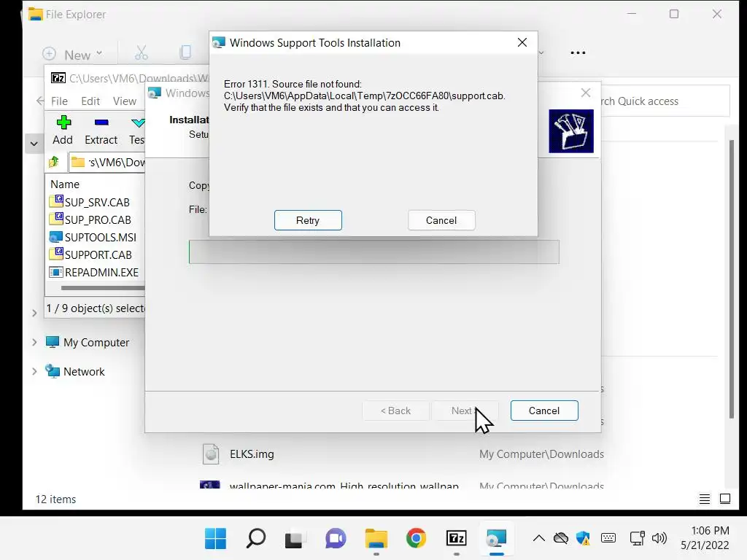Click the ELKS.img file icon
This screenshot has height=560, width=747.
211,454
